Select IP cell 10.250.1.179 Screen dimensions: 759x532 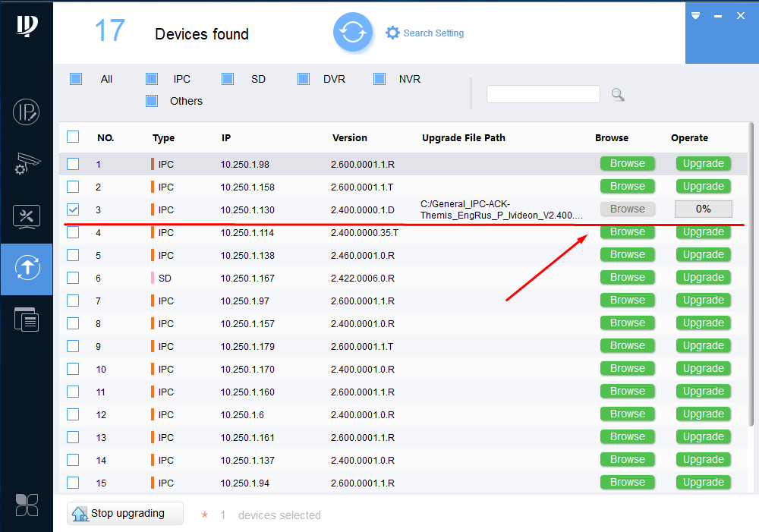(247, 347)
